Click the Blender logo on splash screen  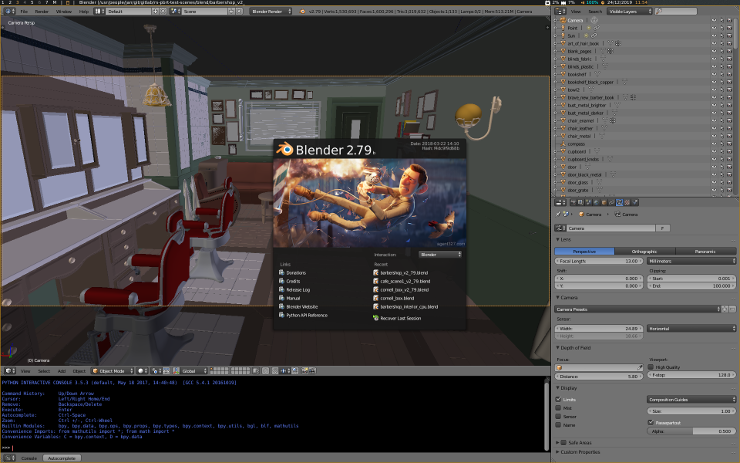point(285,150)
